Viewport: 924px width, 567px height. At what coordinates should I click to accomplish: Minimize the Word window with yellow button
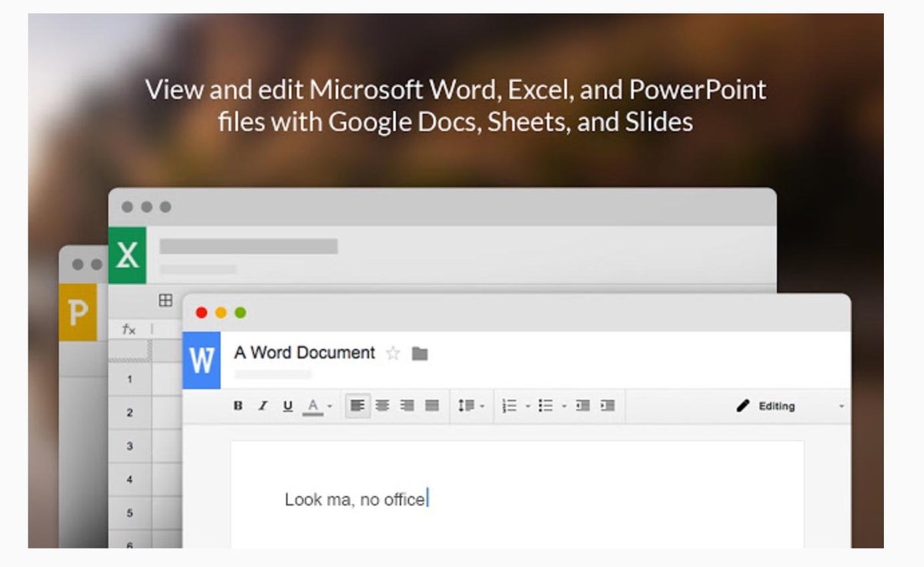(x=221, y=313)
